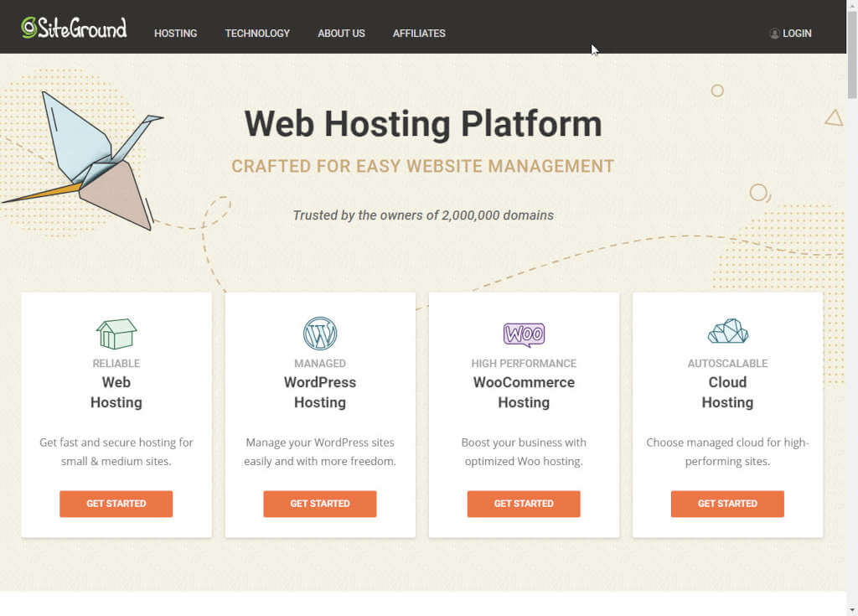Click 'Choose managed cloud' description

tap(727, 452)
